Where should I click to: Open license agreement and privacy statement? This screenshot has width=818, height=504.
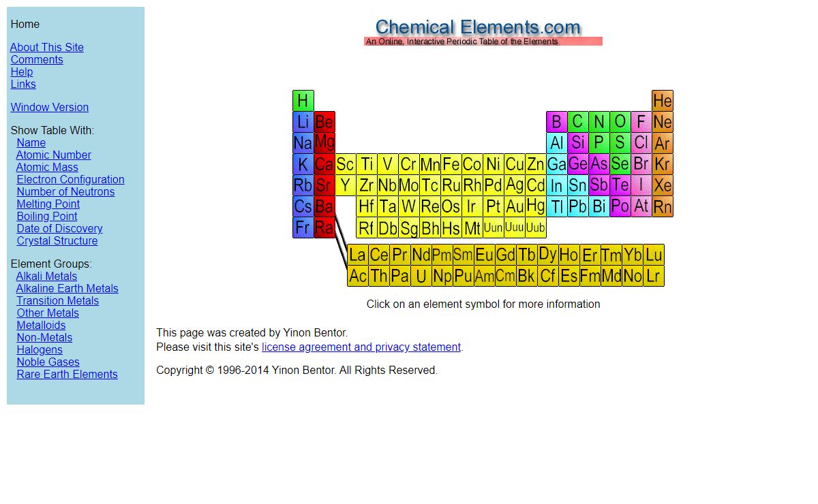click(x=361, y=347)
